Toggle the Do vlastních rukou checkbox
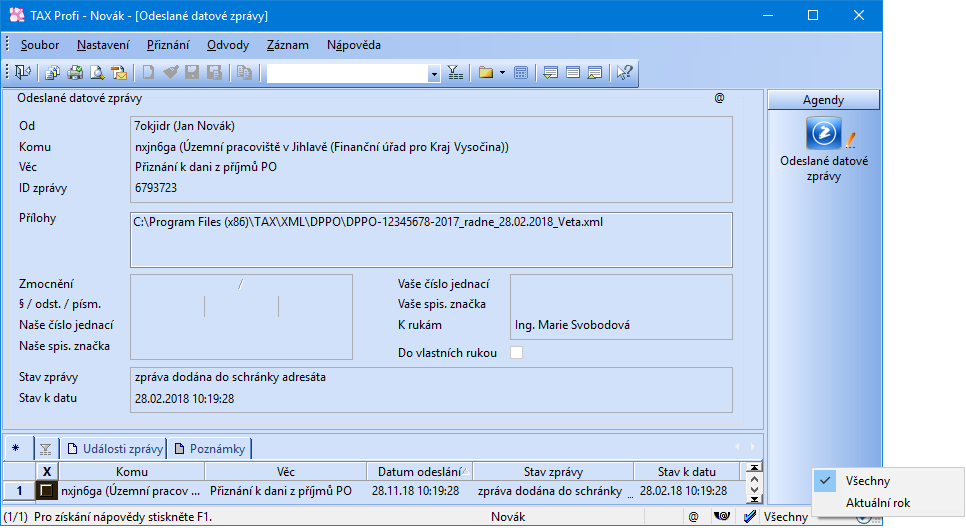Image resolution: width=966 pixels, height=528 pixels. (517, 352)
